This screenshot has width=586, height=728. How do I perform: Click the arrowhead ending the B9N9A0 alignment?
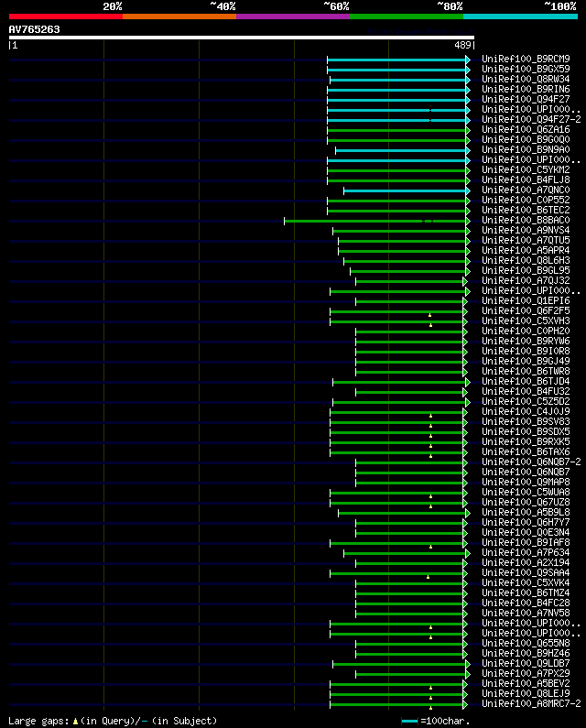[x=468, y=150]
